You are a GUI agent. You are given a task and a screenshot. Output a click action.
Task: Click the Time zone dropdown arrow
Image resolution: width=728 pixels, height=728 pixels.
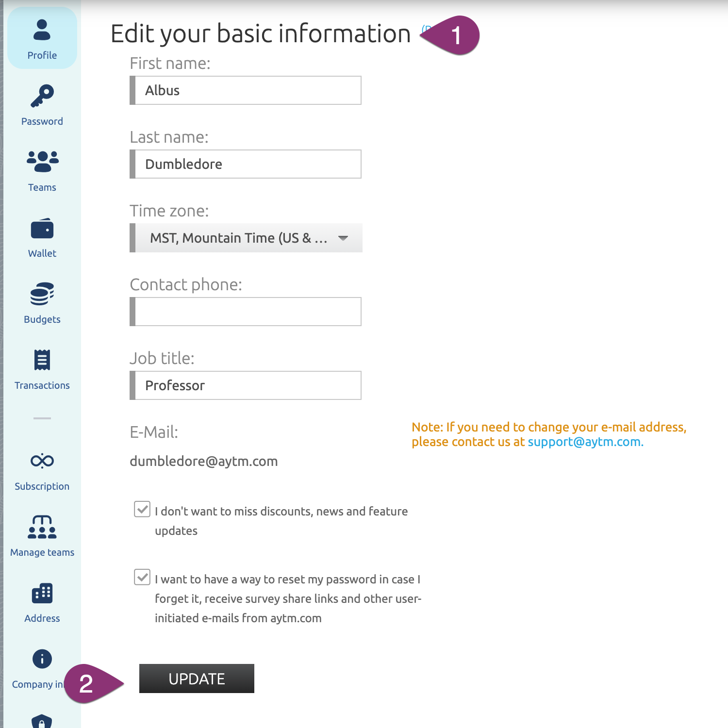click(343, 238)
